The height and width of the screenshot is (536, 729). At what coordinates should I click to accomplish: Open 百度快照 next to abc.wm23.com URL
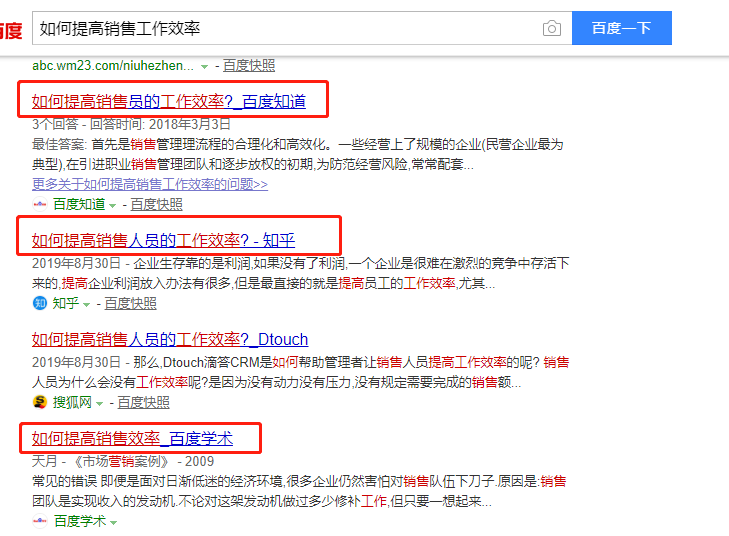click(249, 66)
